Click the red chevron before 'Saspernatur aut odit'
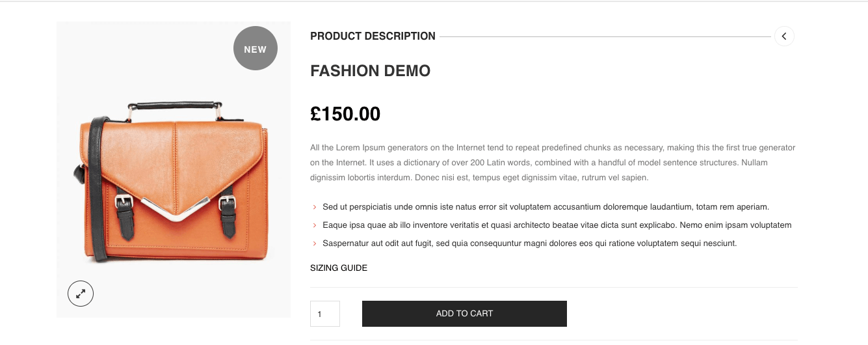The width and height of the screenshot is (868, 345). tap(315, 243)
